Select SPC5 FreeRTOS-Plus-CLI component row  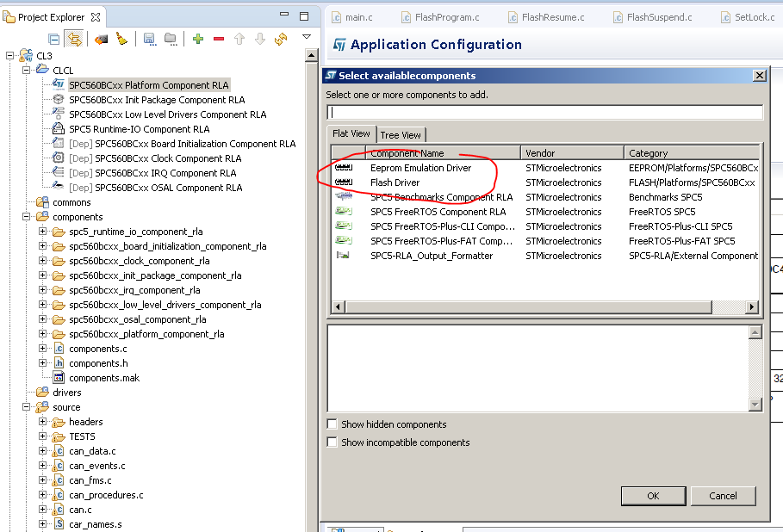545,226
